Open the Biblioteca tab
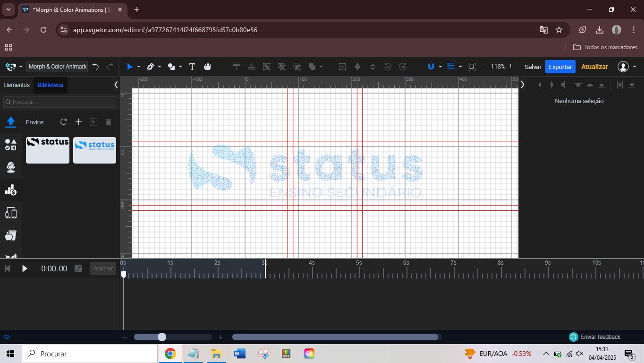Image resolution: width=644 pixels, height=363 pixels. pyautogui.click(x=51, y=85)
